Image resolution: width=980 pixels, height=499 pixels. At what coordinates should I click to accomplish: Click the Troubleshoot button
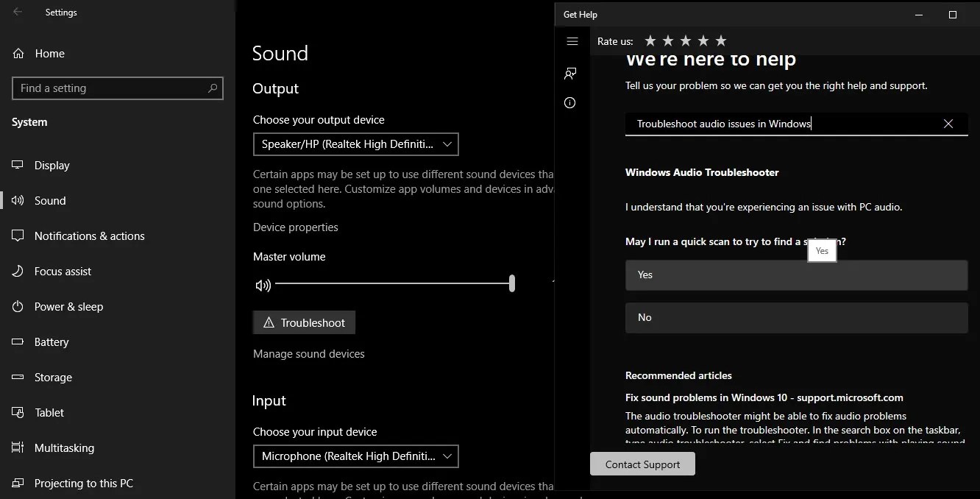(x=304, y=322)
